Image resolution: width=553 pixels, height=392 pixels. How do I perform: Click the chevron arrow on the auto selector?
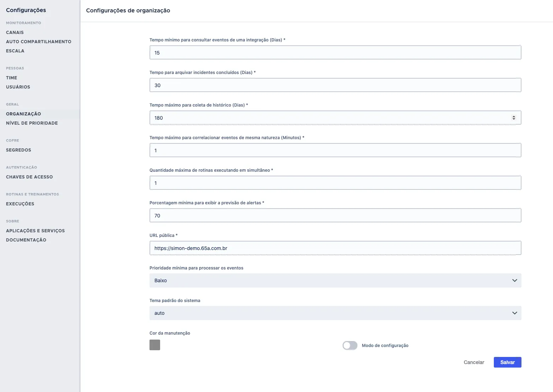point(515,313)
